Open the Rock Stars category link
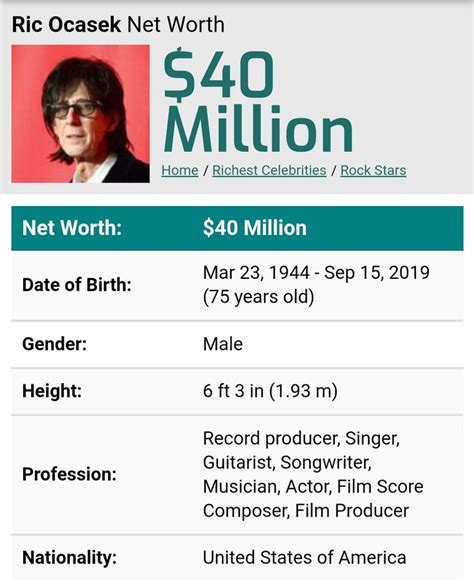The image size is (474, 584). (373, 171)
